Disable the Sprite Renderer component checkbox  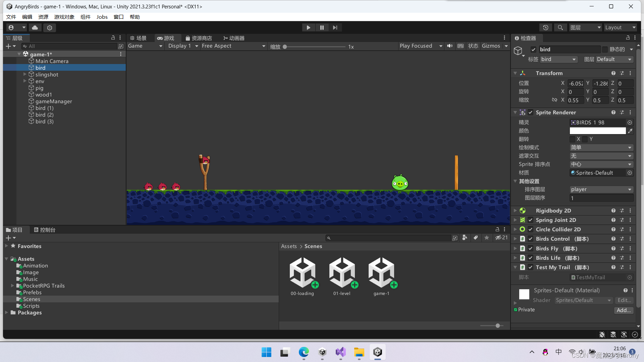pyautogui.click(x=531, y=113)
